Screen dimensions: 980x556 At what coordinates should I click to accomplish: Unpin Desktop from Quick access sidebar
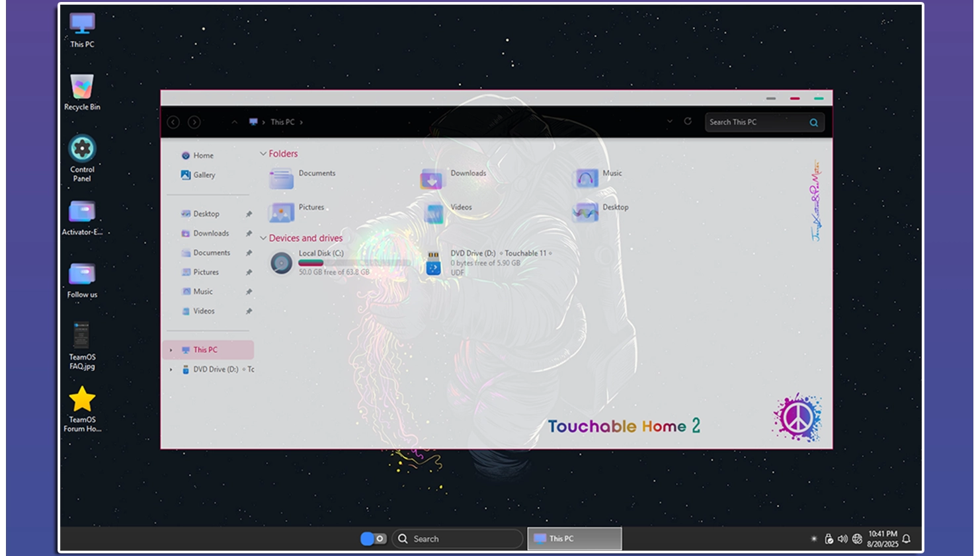(x=249, y=214)
